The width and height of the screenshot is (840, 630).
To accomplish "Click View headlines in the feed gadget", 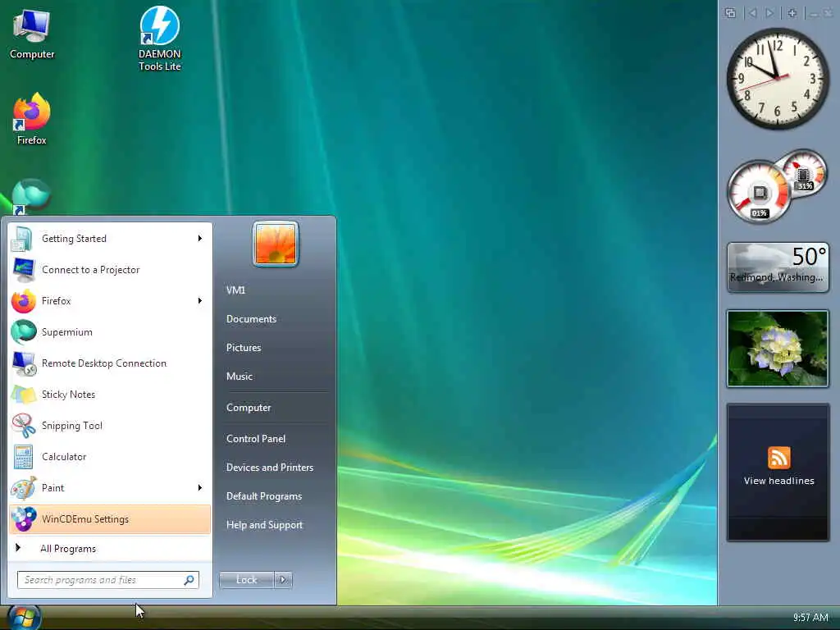I will coord(779,481).
